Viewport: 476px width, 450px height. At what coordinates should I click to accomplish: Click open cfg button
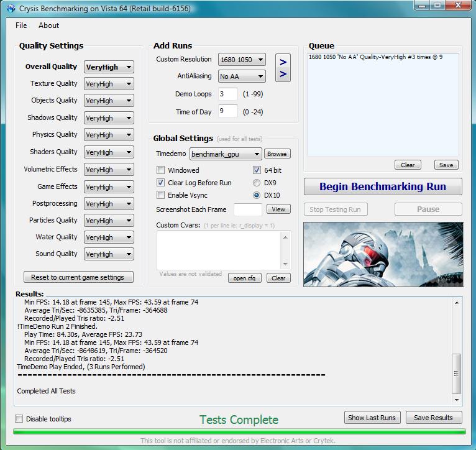245,278
